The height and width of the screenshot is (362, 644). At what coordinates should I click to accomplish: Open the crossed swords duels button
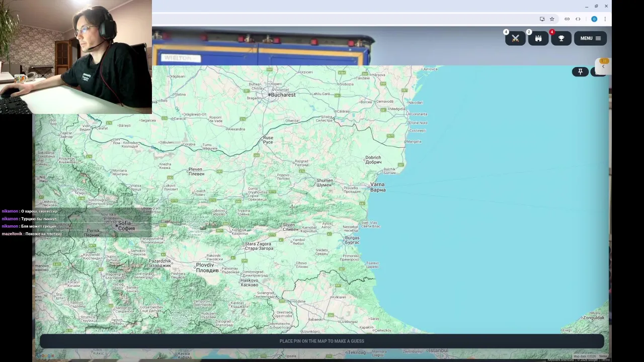click(x=515, y=38)
